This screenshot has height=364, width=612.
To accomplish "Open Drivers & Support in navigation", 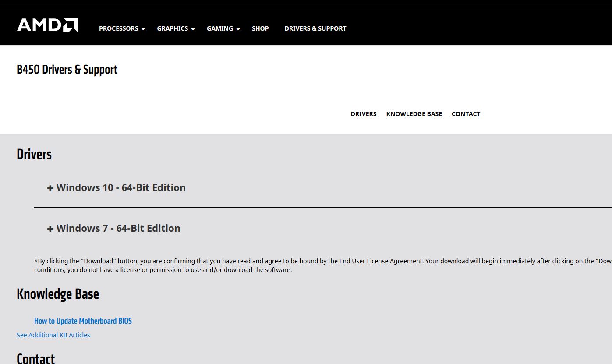I will point(315,28).
